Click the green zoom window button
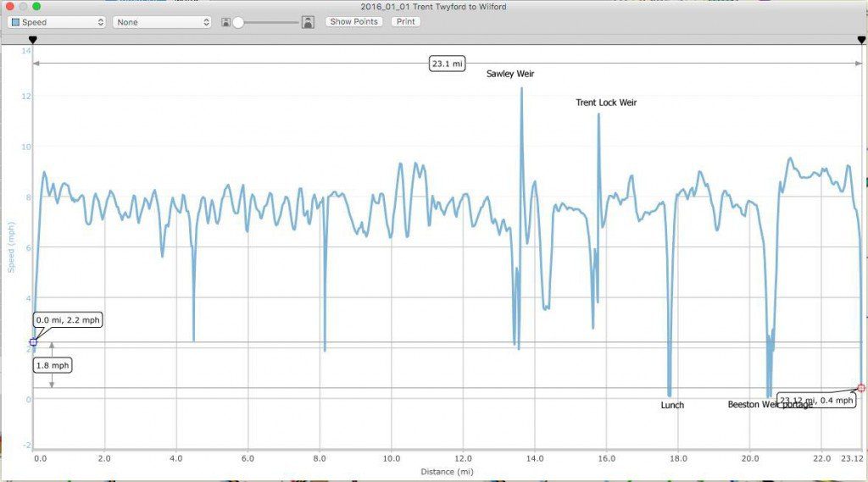The width and height of the screenshot is (868, 482). [36, 6]
